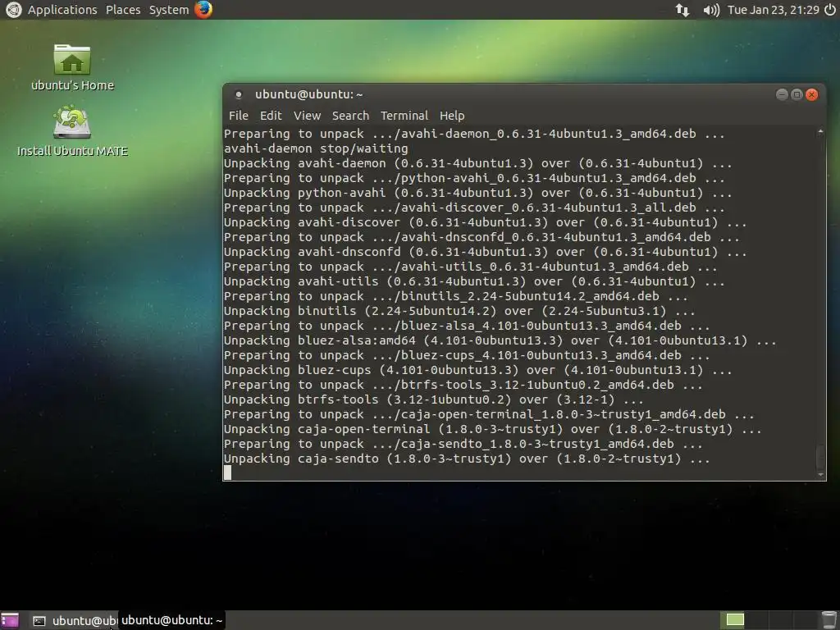Viewport: 840px width, 630px height.
Task: Open the terminal View menu
Action: click(x=307, y=115)
